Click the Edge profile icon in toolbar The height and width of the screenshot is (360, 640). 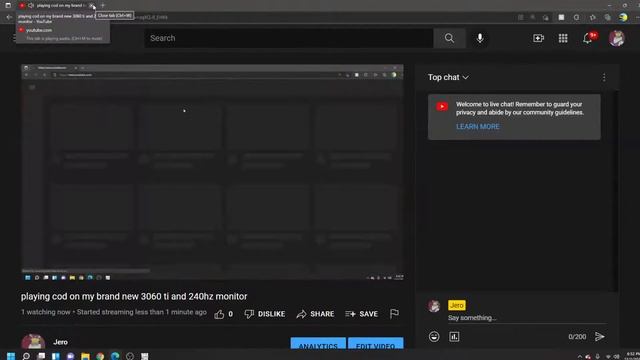623,17
